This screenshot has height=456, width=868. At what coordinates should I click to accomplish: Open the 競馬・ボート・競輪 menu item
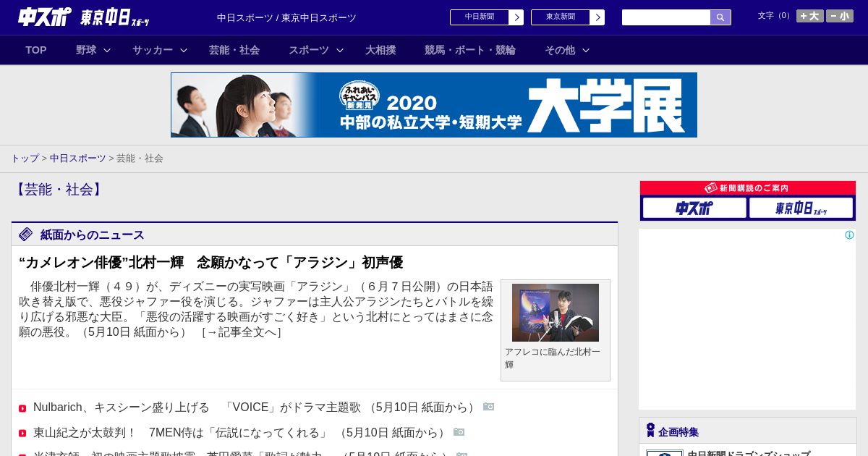pos(470,50)
